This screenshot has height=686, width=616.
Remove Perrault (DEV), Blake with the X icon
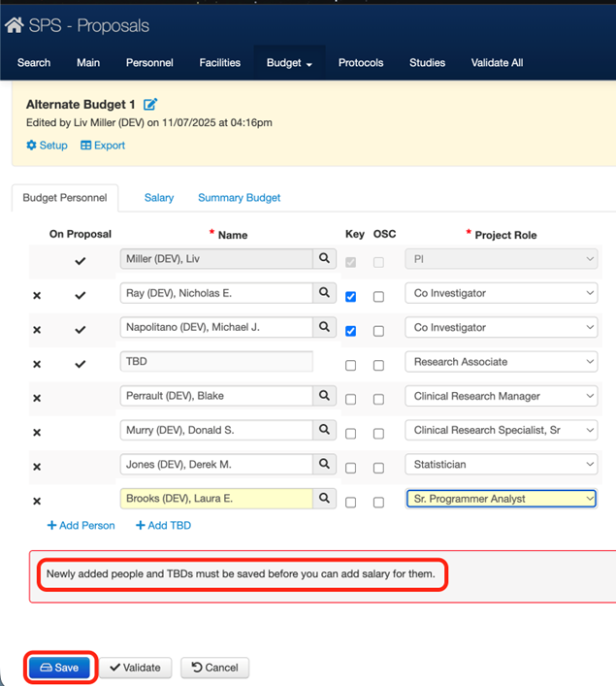click(37, 398)
